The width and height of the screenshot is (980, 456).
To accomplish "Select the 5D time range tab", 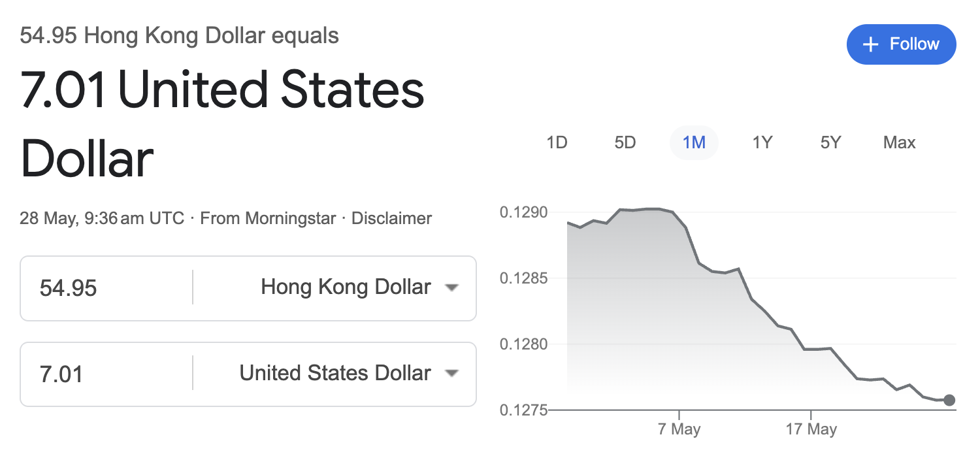I will [x=625, y=142].
